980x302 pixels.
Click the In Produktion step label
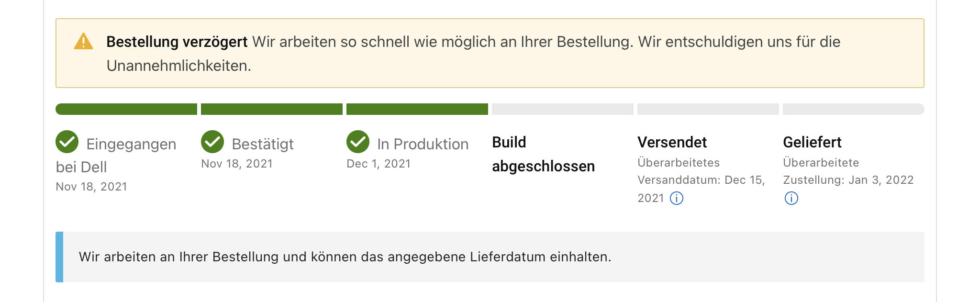423,144
